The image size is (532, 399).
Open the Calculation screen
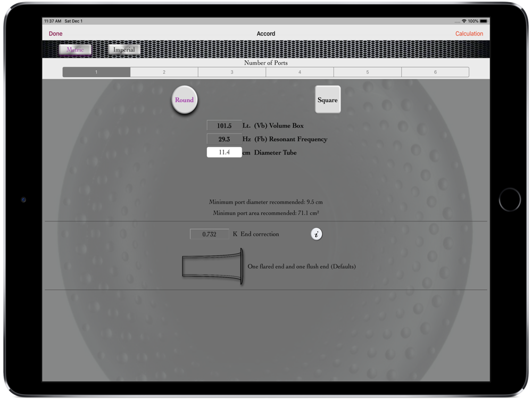pyautogui.click(x=469, y=34)
